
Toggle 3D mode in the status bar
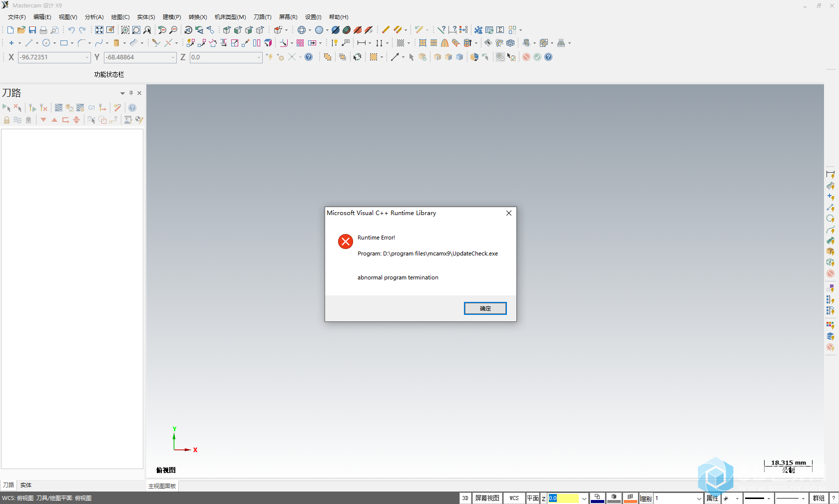point(465,498)
